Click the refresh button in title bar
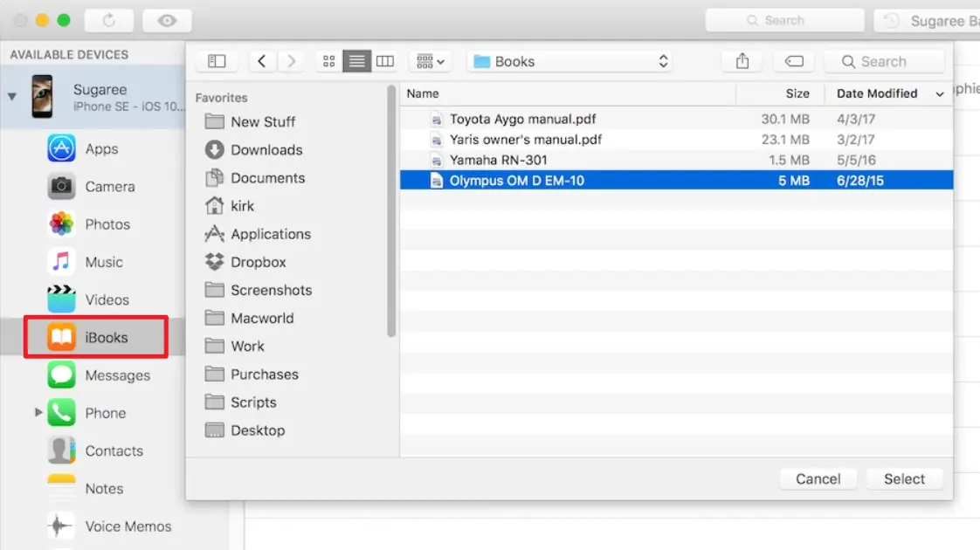980x550 pixels. 109,21
